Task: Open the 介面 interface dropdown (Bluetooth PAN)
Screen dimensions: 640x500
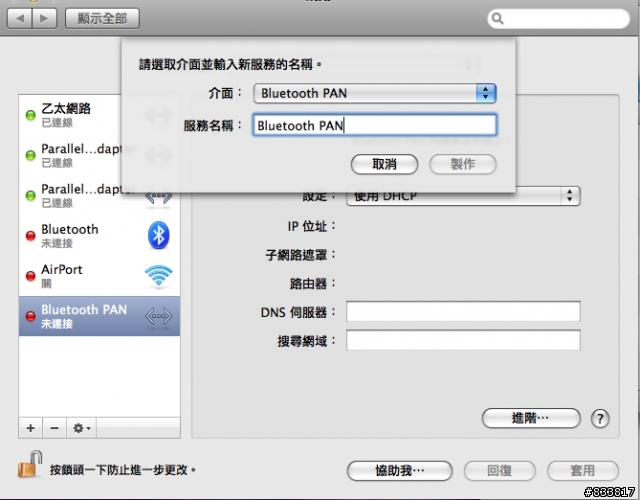Action: pos(375,93)
